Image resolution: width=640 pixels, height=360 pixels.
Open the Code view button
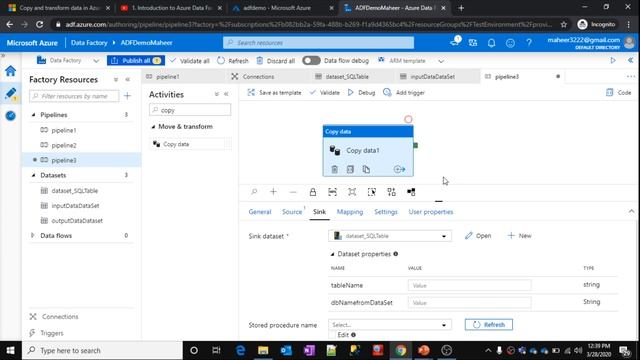click(619, 93)
